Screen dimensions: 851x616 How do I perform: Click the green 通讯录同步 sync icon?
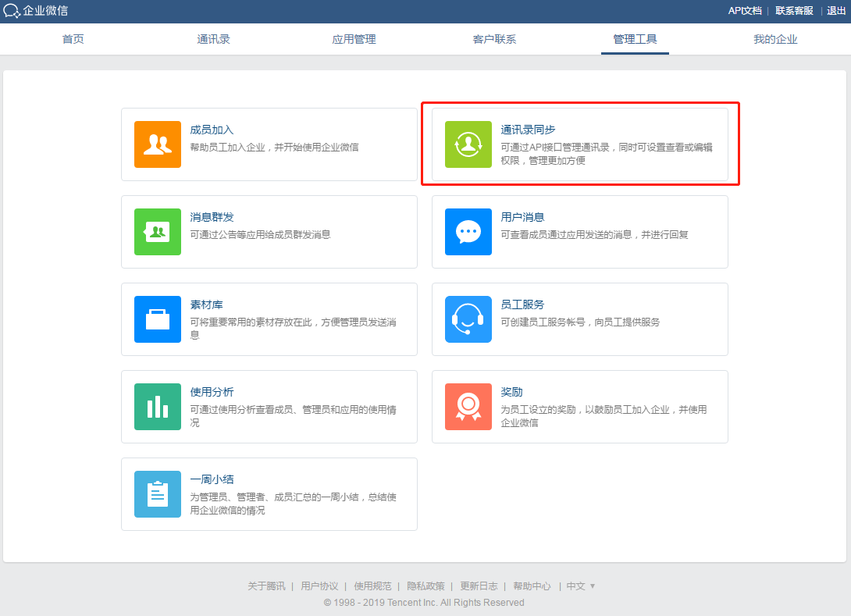tap(468, 144)
